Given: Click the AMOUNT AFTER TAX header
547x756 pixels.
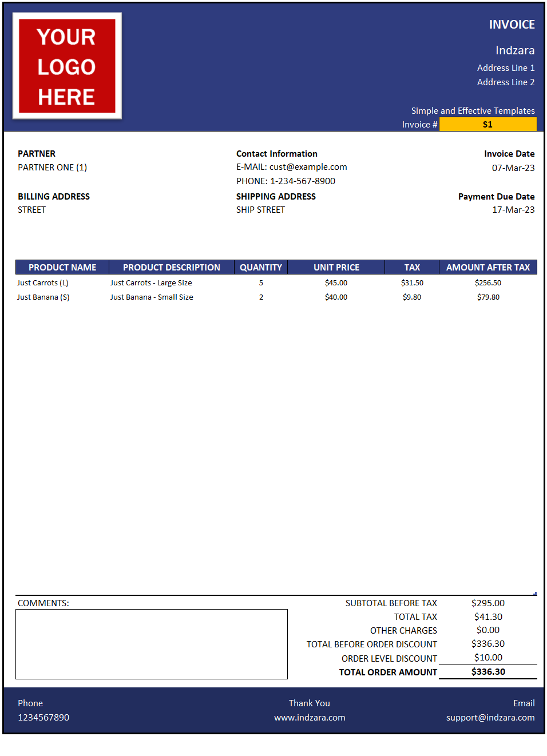Looking at the screenshot, I should (488, 267).
